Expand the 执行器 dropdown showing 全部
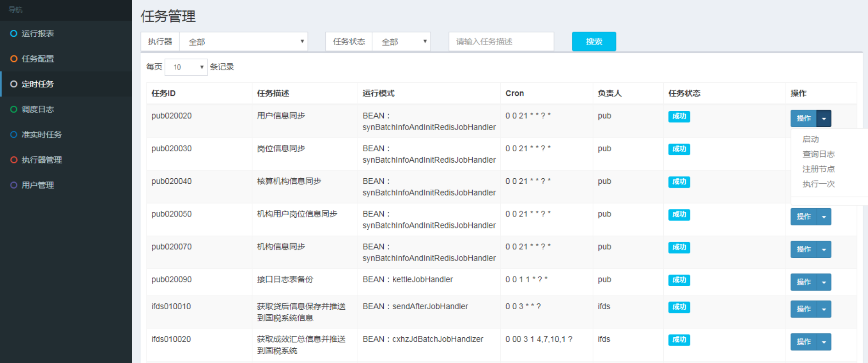Image resolution: width=868 pixels, height=363 pixels. [x=243, y=42]
